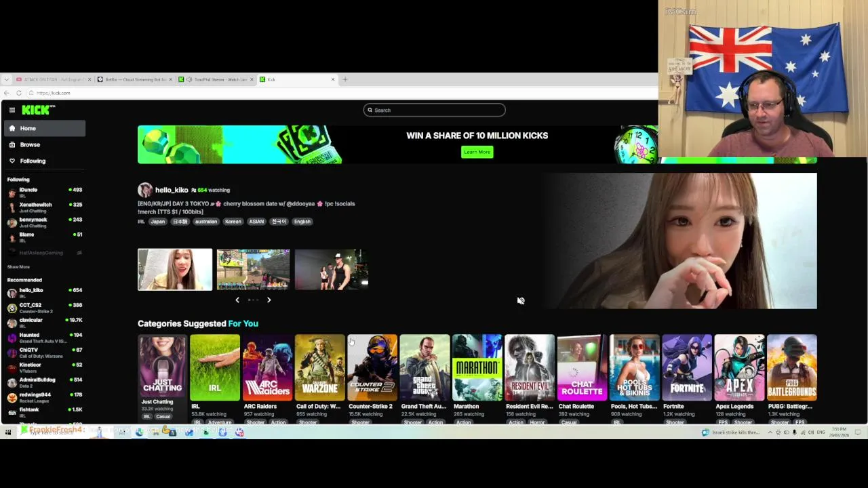Image resolution: width=868 pixels, height=488 pixels.
Task: Open AdmiralBulldog recommended channel
Action: tap(45, 382)
